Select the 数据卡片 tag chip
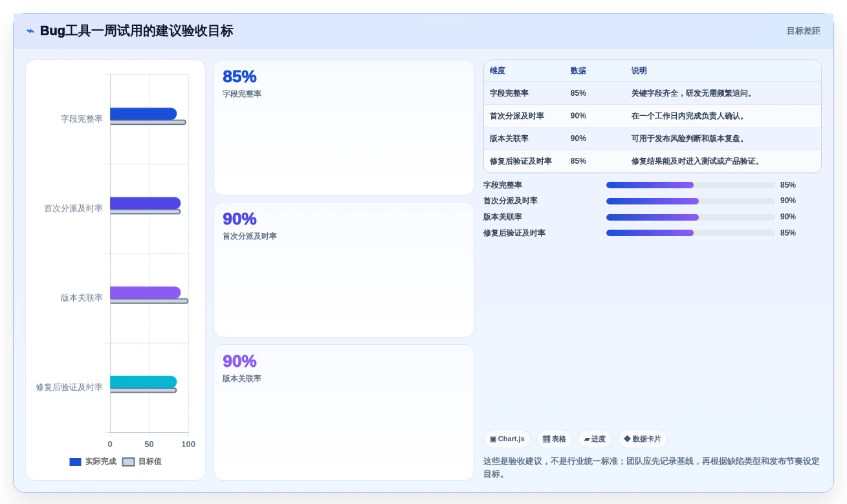This screenshot has height=504, width=847. click(x=643, y=439)
